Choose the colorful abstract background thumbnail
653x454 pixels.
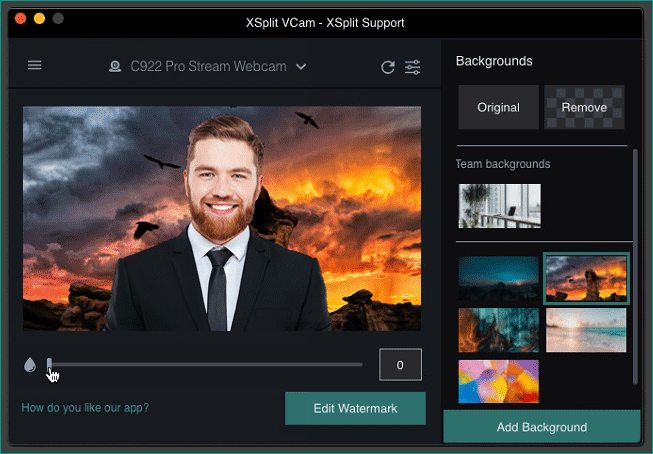click(498, 382)
